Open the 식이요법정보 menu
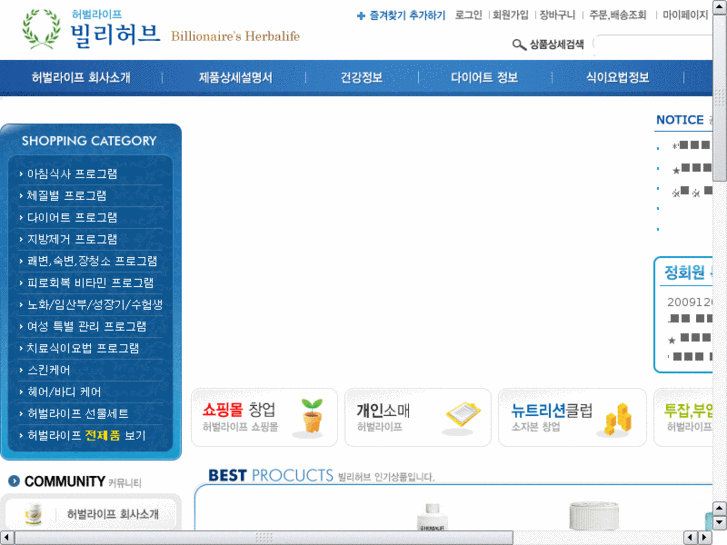The height and width of the screenshot is (545, 727). [x=618, y=77]
